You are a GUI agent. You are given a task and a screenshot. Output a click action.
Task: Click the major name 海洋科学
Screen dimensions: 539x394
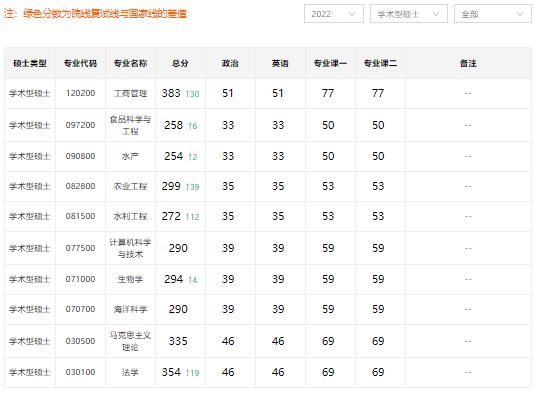point(130,309)
